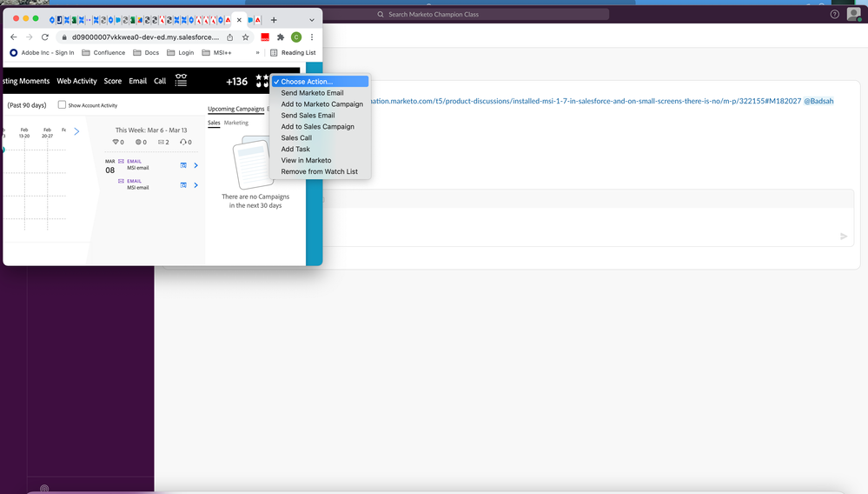Click the Slack help question mark icon
This screenshot has width=868, height=494.
[834, 14]
